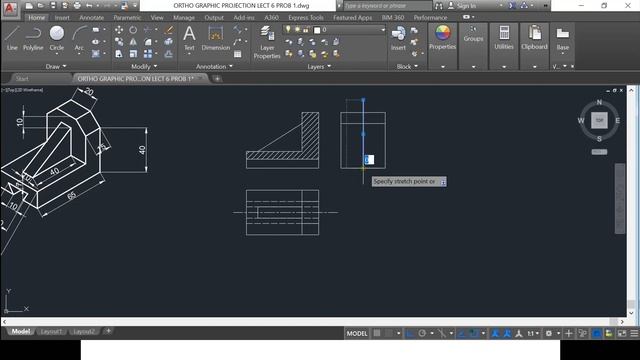
Task: Open the Utilities calculator panel
Action: [x=504, y=38]
